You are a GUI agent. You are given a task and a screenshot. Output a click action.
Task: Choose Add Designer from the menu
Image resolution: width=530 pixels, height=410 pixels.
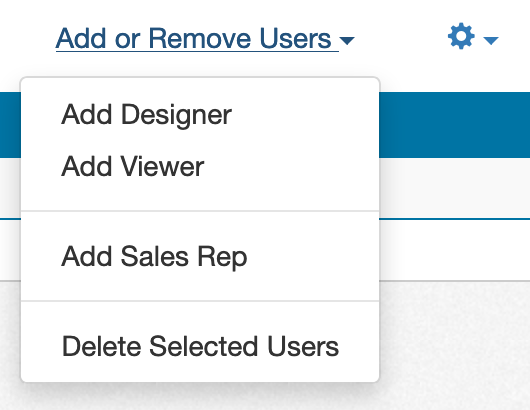click(x=200, y=115)
